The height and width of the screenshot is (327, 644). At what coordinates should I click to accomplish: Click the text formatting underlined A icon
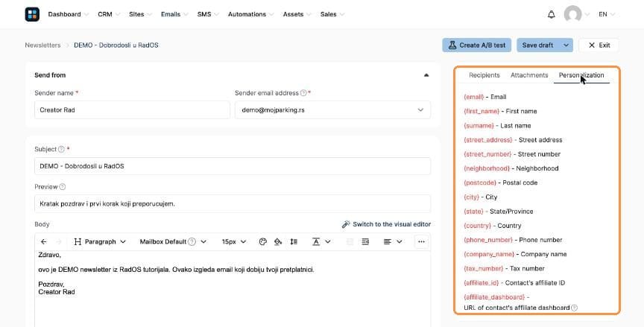click(316, 241)
